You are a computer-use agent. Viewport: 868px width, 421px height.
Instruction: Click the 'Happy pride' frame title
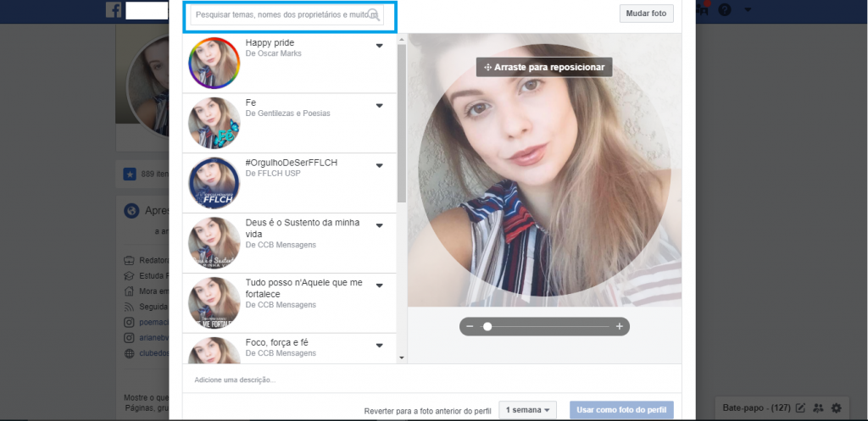(270, 42)
